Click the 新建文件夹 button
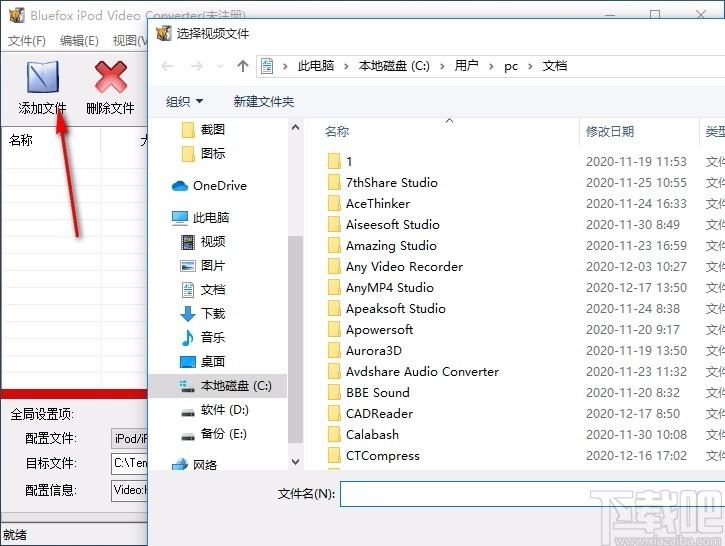725x546 pixels. click(264, 101)
